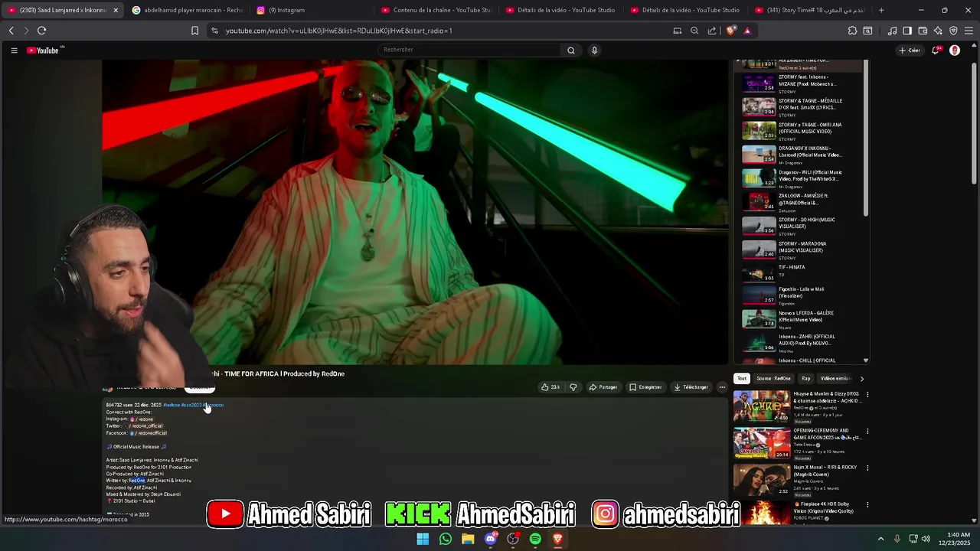Viewport: 980px width, 551px height.
Task: Click the Enregistrer button
Action: (x=645, y=387)
